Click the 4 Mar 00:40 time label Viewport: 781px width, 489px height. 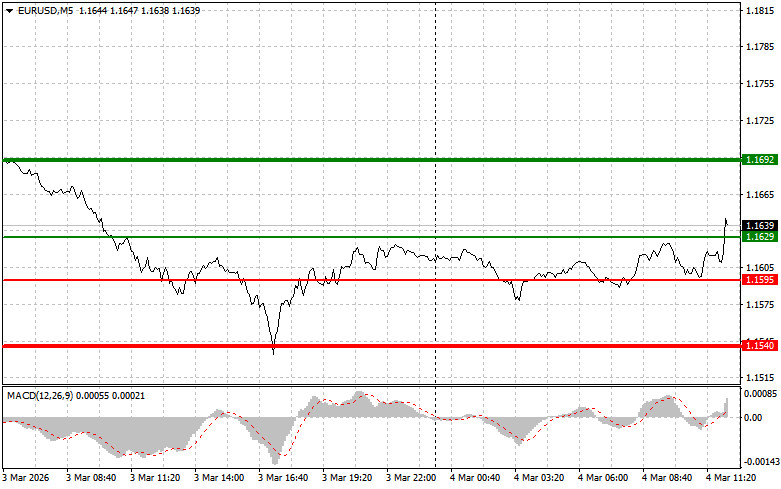(x=475, y=478)
